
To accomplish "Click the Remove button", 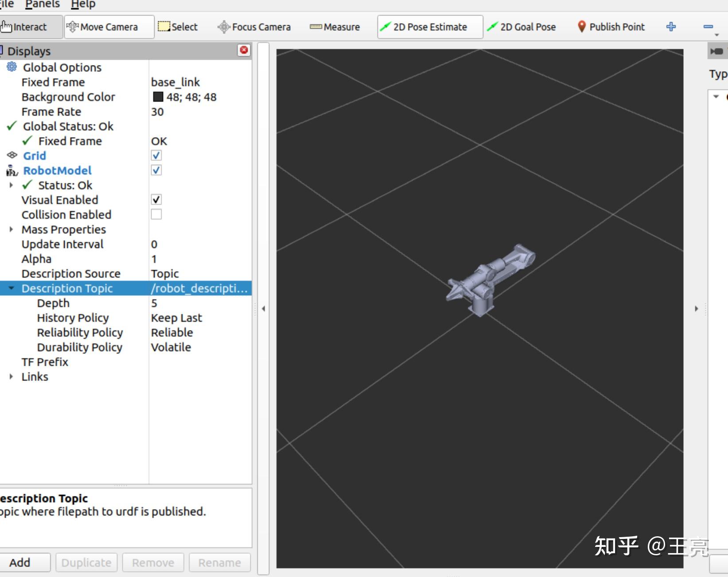I will point(153,562).
